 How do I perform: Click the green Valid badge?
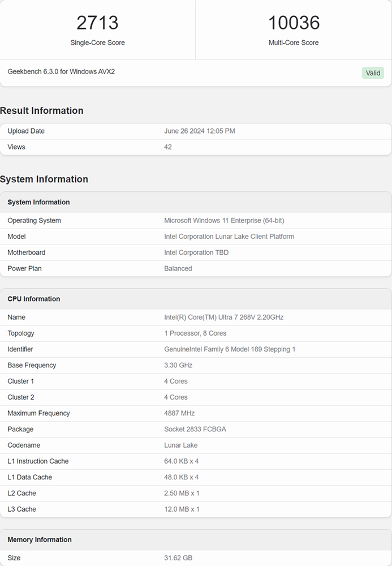click(x=373, y=73)
